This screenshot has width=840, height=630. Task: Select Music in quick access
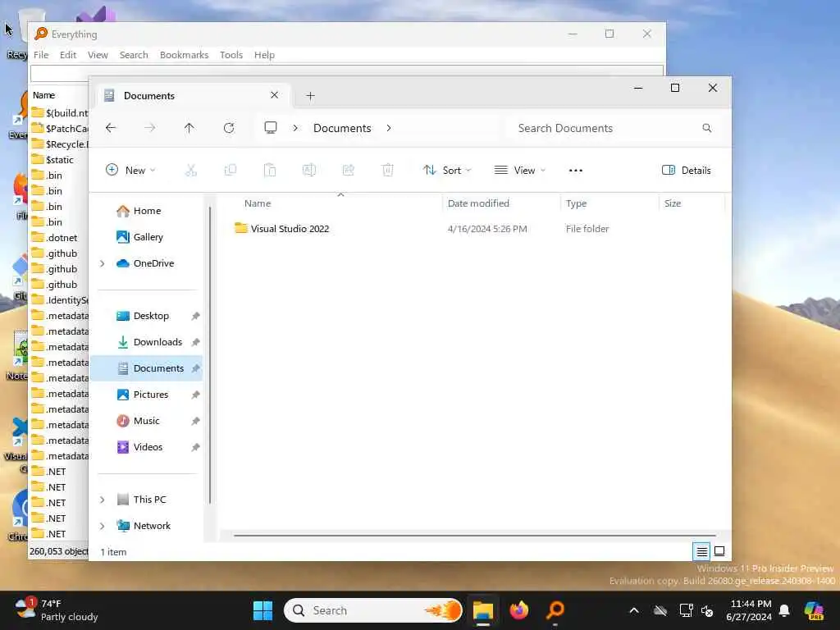146,421
